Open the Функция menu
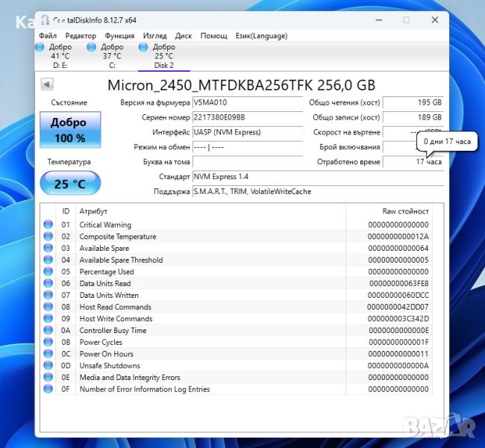The image size is (485, 448). [x=119, y=35]
